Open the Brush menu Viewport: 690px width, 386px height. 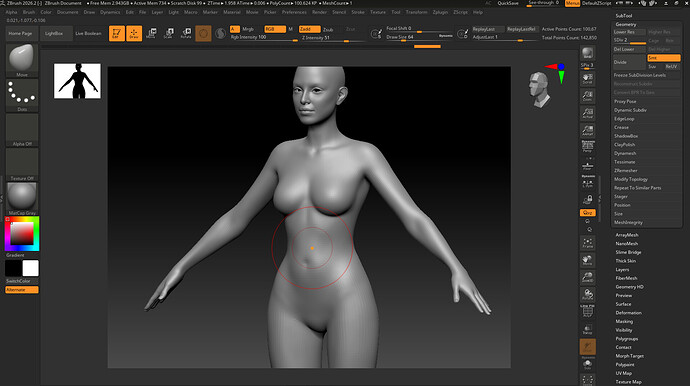[x=29, y=12]
